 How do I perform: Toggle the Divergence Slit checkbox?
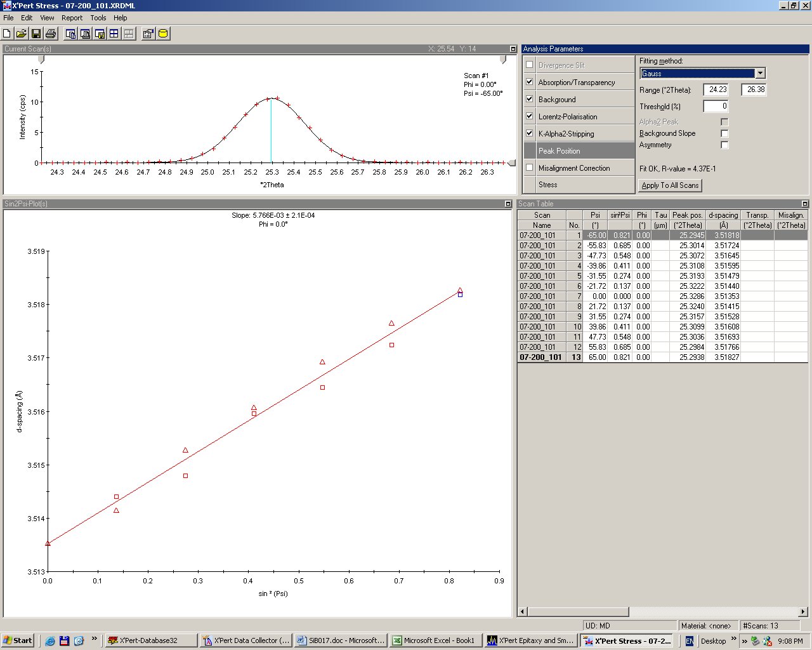coord(530,65)
